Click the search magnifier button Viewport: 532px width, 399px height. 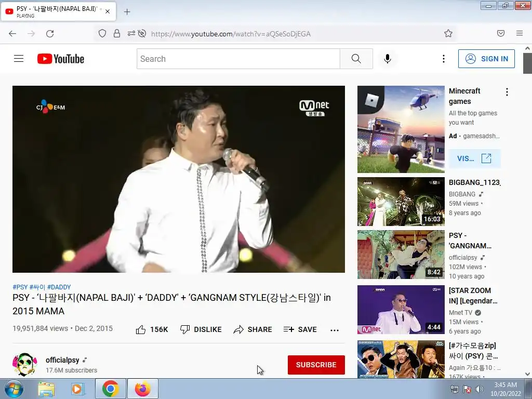point(356,59)
